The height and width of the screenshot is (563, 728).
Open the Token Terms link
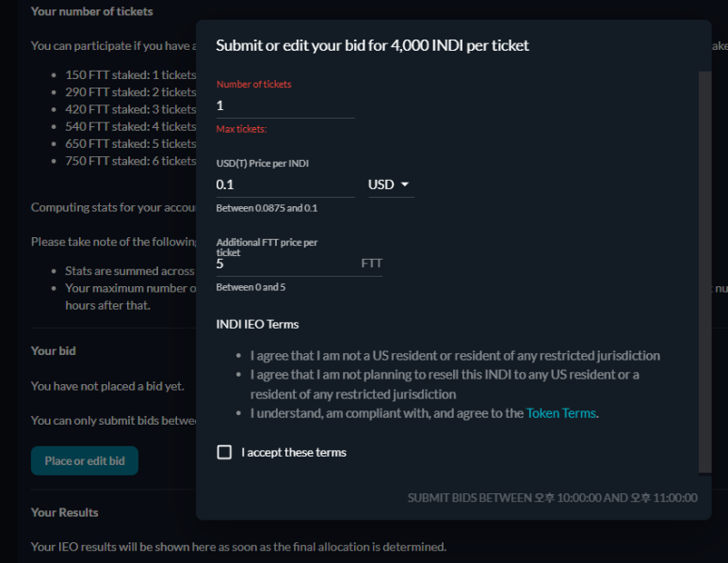(x=561, y=413)
